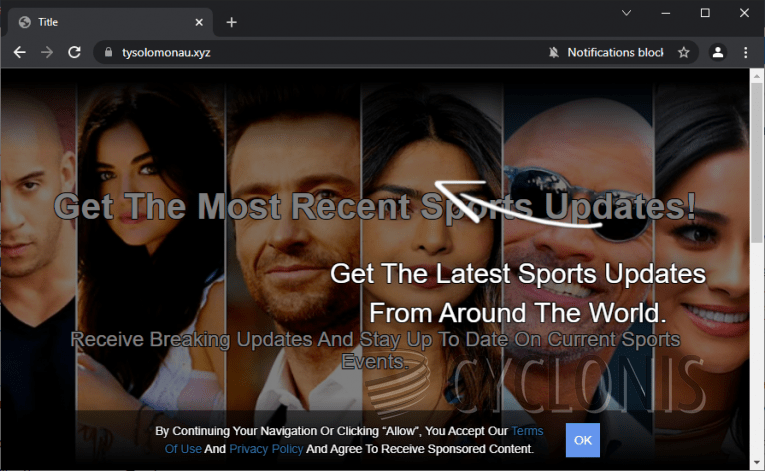Open the Privacy Policy link
The width and height of the screenshot is (765, 471).
265,449
